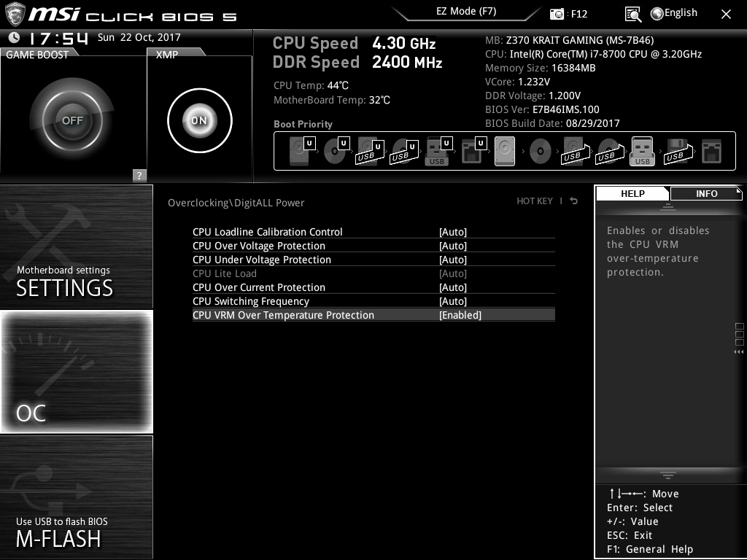Screen dimensions: 747x560
Task: Click the date Sun 22 Oct, 2017
Action: [x=139, y=37]
